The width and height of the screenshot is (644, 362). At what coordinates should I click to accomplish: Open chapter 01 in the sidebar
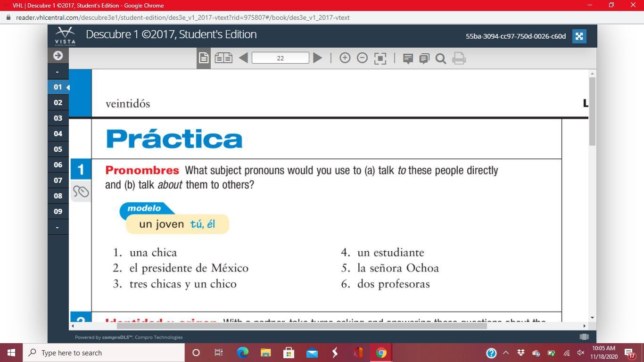(x=58, y=87)
